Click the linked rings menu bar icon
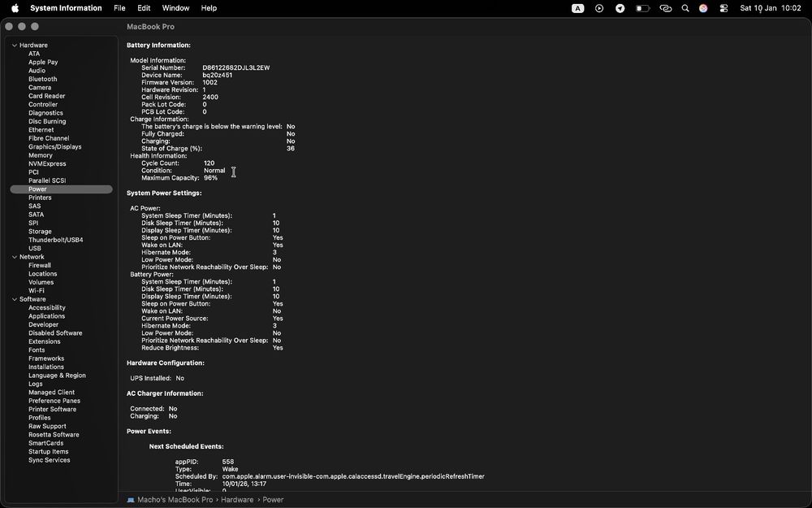The height and width of the screenshot is (508, 812). [x=666, y=8]
